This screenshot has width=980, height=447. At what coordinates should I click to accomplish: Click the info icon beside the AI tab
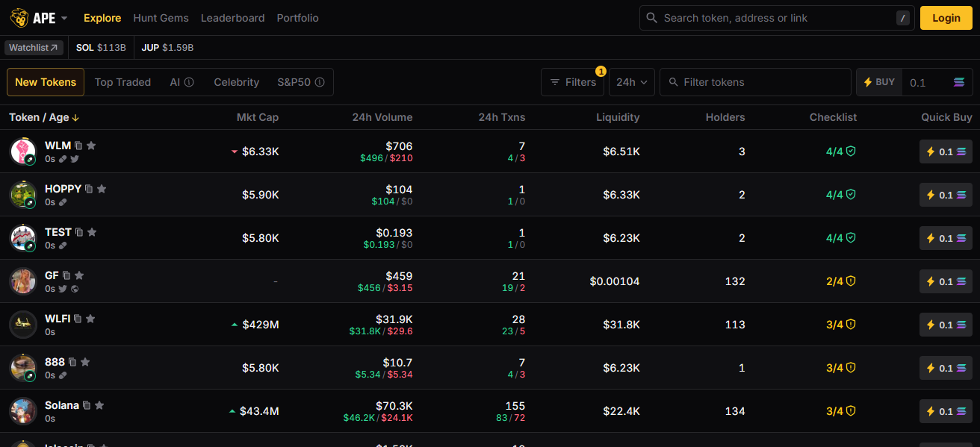pos(189,82)
